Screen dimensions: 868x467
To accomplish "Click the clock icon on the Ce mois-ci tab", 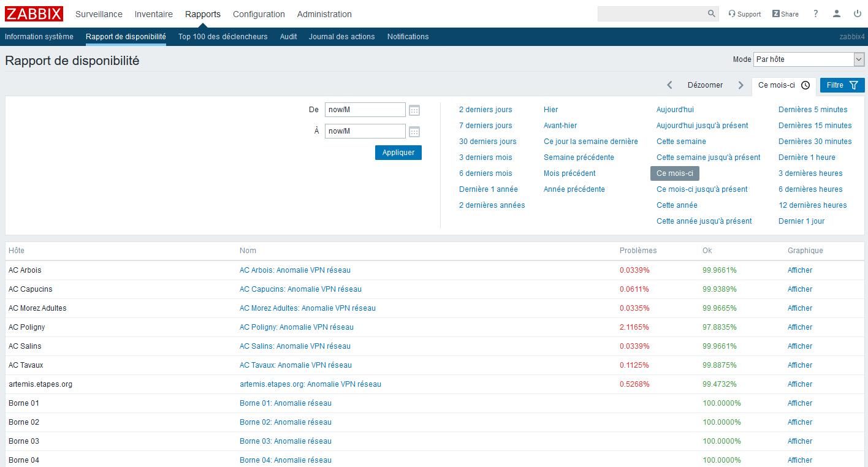I will [x=805, y=85].
